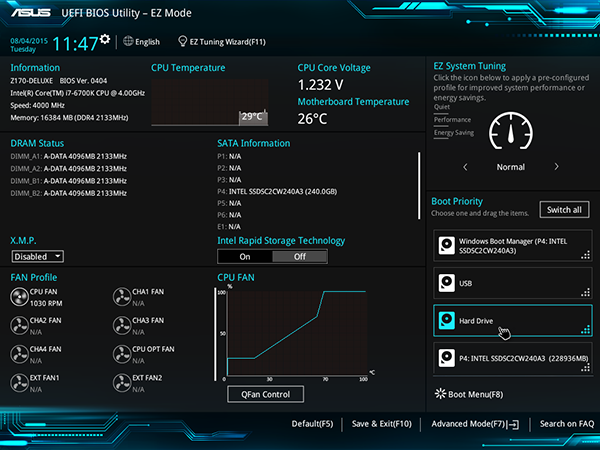Switch to previous EZ tuning profile arrow
The height and width of the screenshot is (450, 600).
pyautogui.click(x=465, y=167)
